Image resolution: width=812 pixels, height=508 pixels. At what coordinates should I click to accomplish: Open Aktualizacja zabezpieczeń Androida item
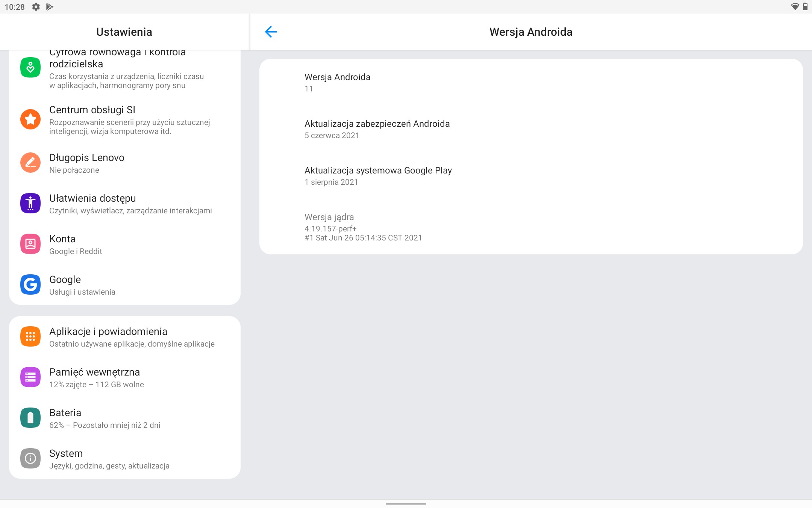pos(531,129)
